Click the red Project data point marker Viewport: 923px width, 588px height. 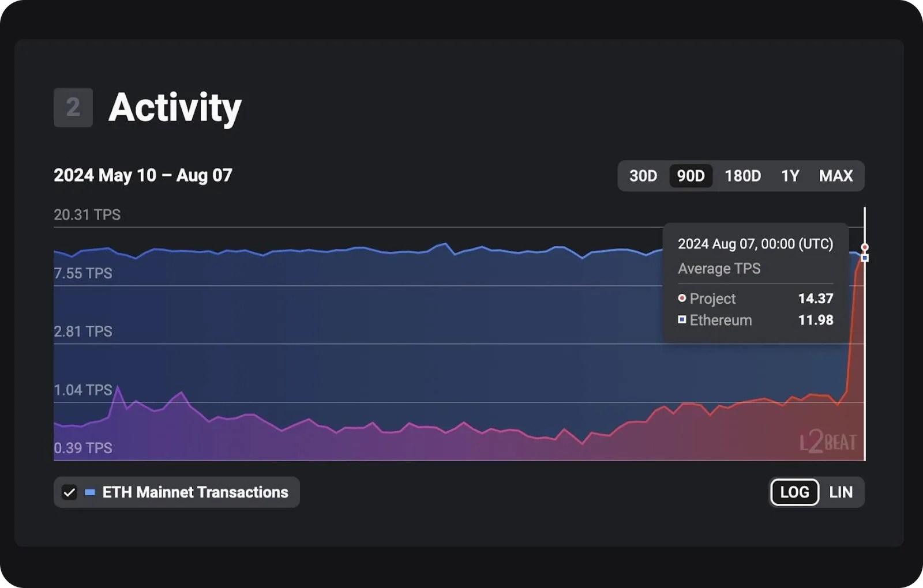click(865, 247)
